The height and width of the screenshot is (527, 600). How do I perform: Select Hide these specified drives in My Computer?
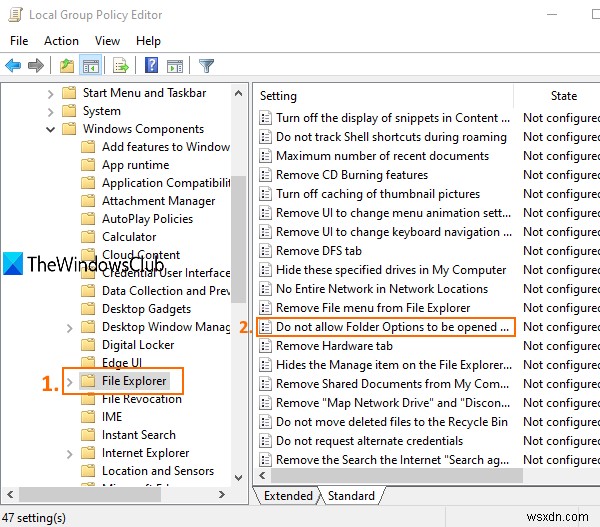[391, 270]
